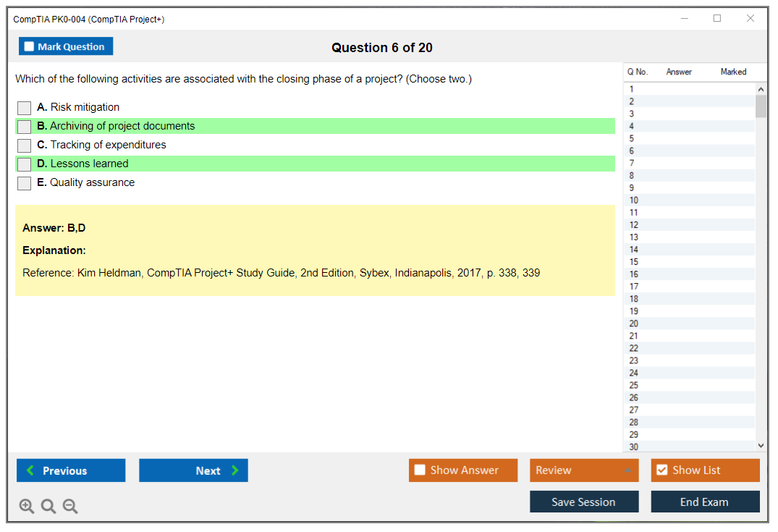This screenshot has height=532, width=778.
Task: Jump to question 20 in the list
Action: pyautogui.click(x=634, y=324)
